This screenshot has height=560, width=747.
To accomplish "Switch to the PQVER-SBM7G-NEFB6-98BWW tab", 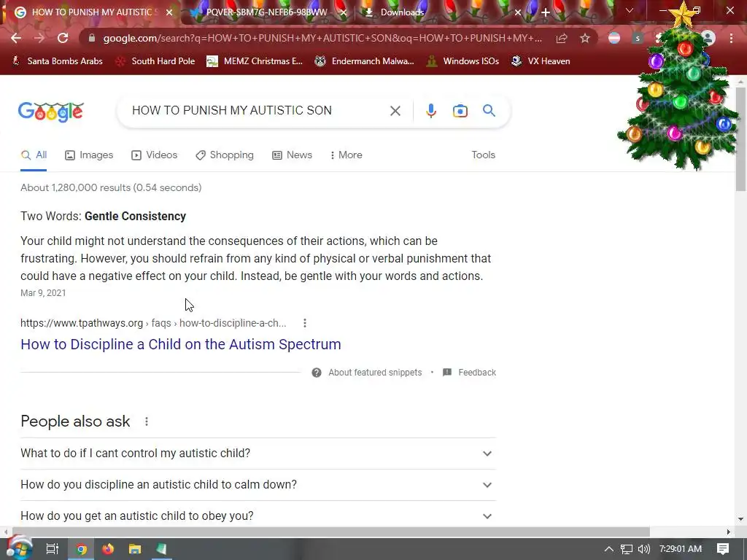I will pyautogui.click(x=266, y=12).
